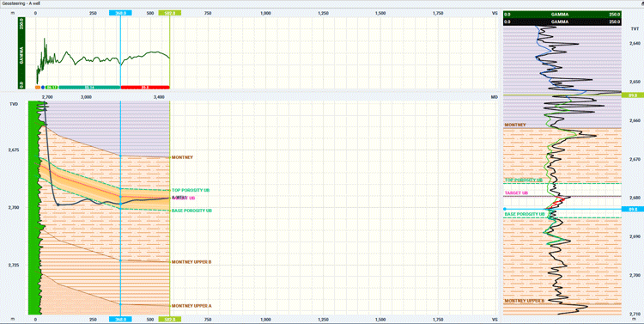Click the well path point at the curve landing

[58, 205]
